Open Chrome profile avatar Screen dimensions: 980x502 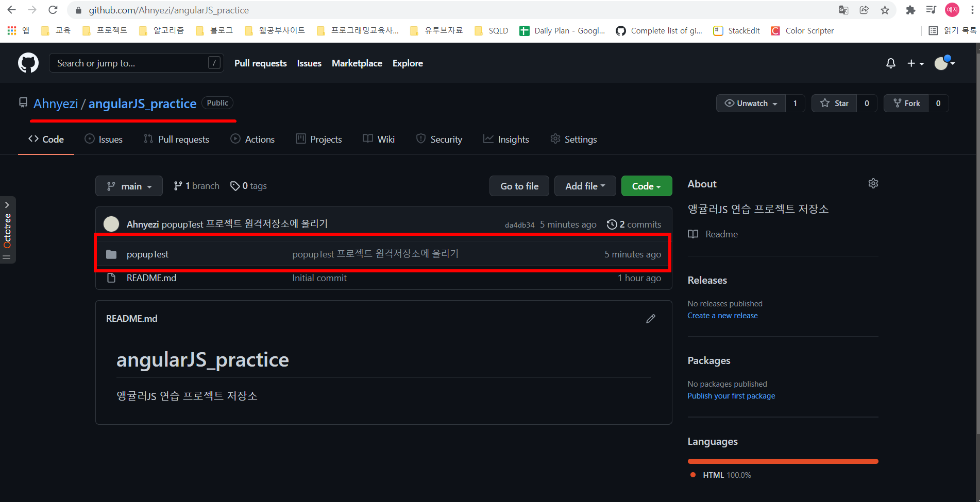[x=952, y=10]
